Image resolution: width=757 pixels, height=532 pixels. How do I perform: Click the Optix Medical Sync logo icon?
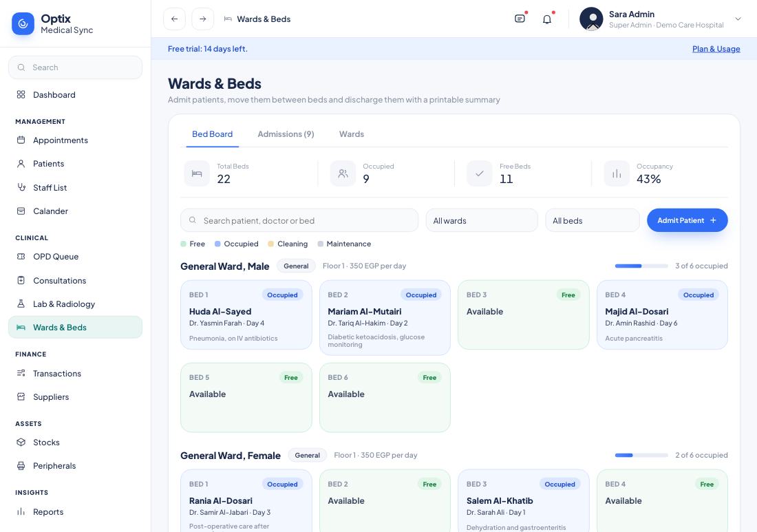point(23,23)
